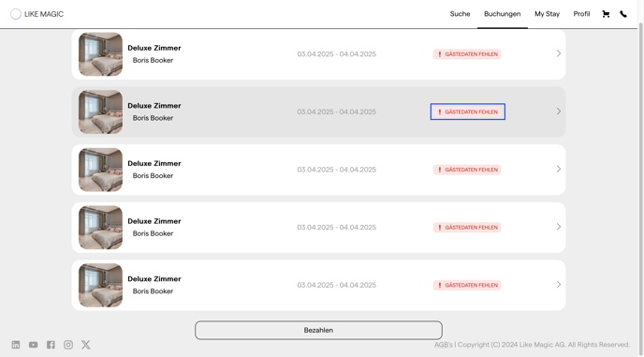This screenshot has height=357, width=644.
Task: Expand the last booking's chevron arrow
Action: [559, 285]
